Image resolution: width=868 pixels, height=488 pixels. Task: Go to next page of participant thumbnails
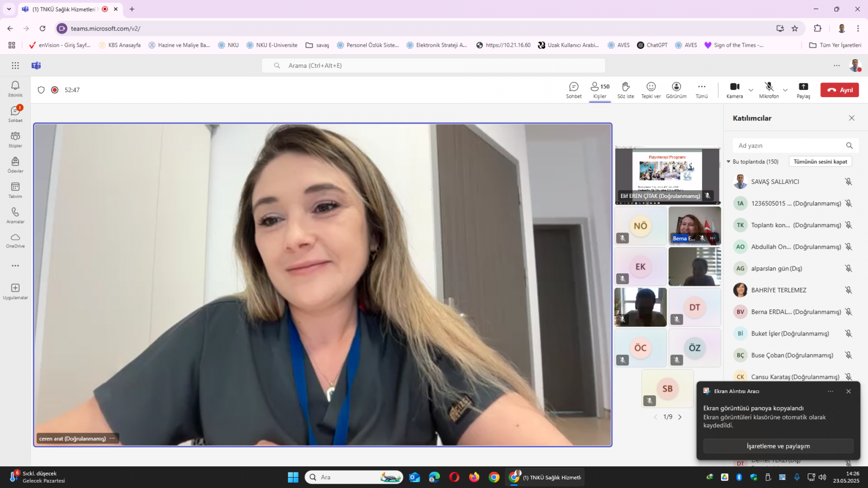point(680,417)
